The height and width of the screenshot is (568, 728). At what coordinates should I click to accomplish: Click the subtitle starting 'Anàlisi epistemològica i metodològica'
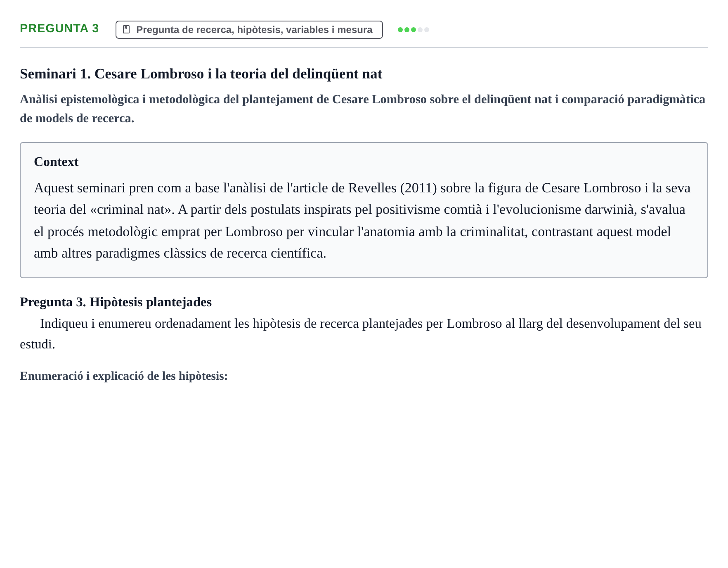point(363,109)
